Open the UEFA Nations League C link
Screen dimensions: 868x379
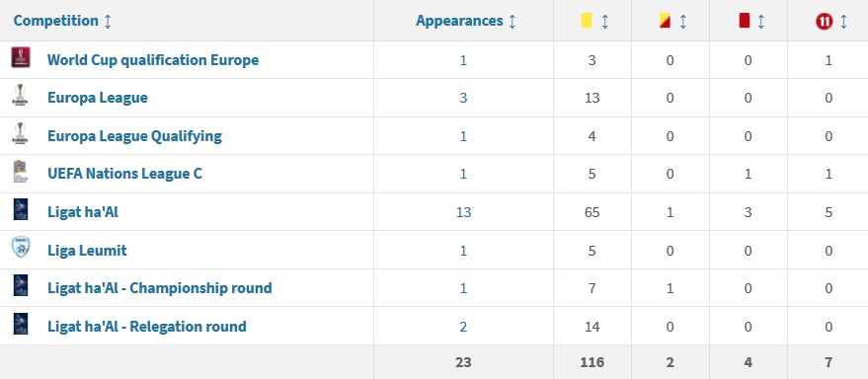[124, 173]
